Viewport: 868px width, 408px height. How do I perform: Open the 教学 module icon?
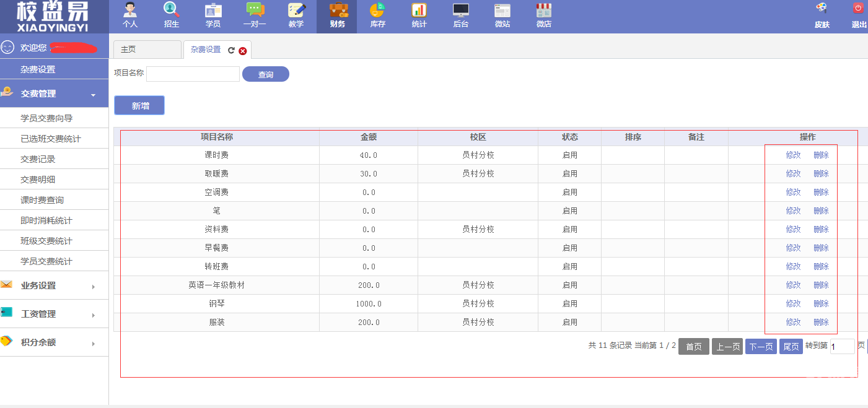coord(296,16)
